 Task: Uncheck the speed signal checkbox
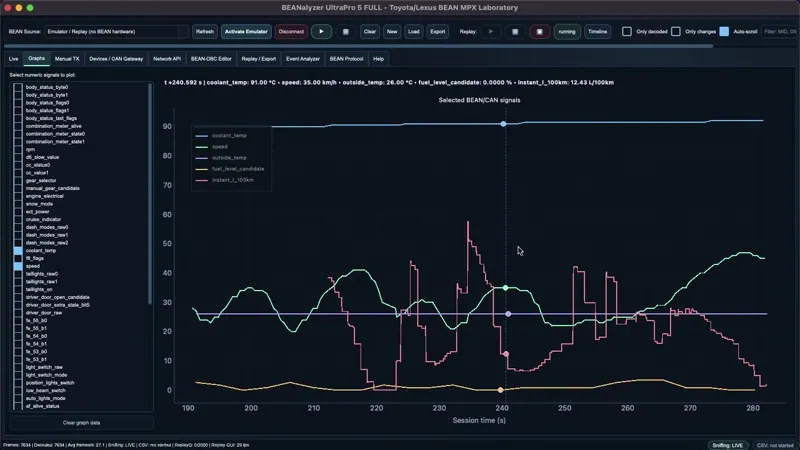[18, 266]
